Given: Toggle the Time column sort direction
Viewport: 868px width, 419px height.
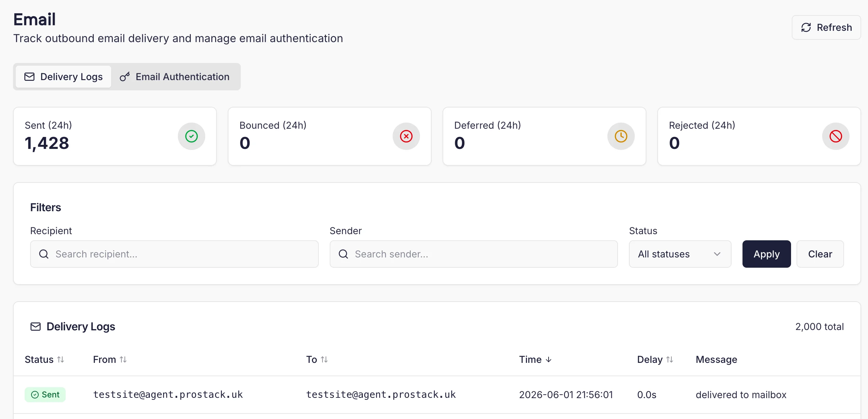Looking at the screenshot, I should point(535,359).
